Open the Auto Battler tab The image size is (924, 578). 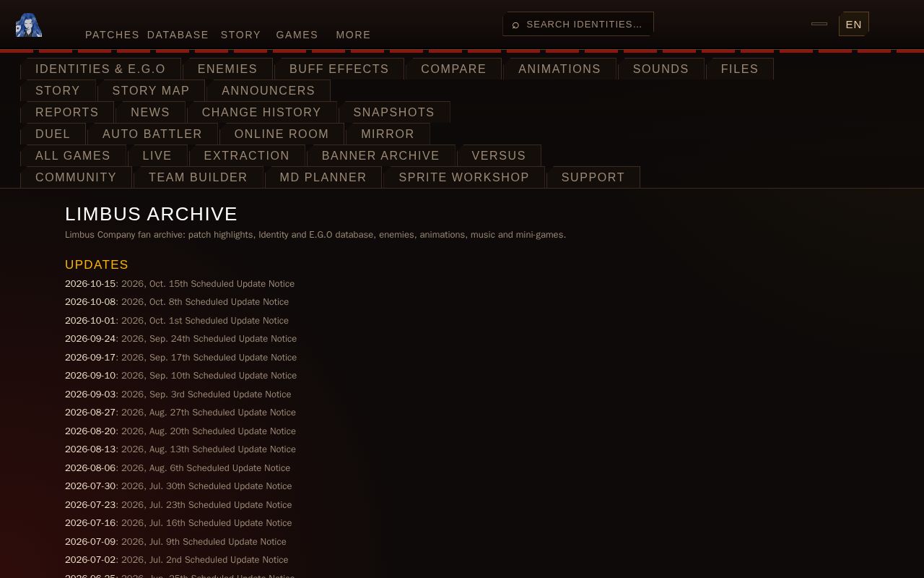coord(152,134)
